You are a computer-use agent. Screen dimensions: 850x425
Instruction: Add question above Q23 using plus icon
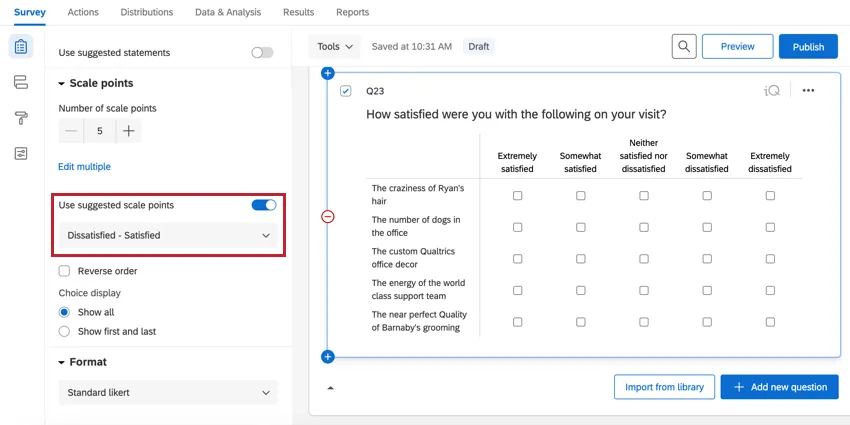[x=327, y=73]
